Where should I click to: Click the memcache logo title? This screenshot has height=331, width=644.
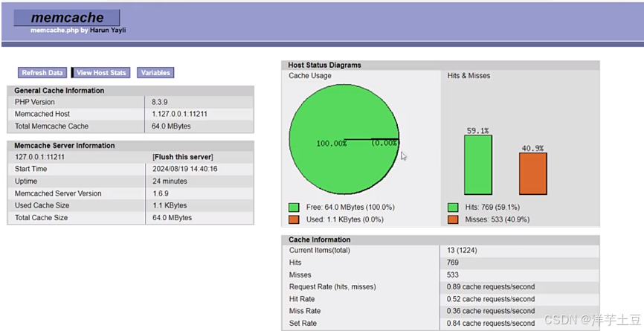(67, 18)
